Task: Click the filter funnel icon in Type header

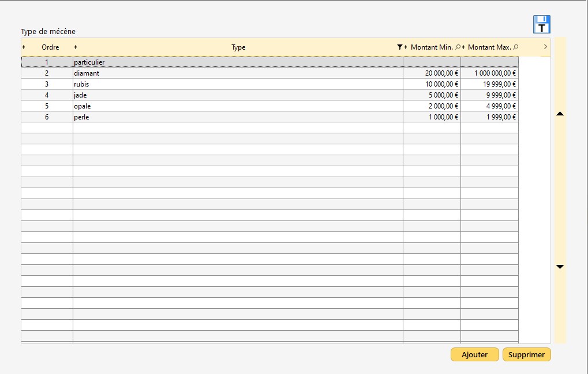Action: click(x=399, y=47)
